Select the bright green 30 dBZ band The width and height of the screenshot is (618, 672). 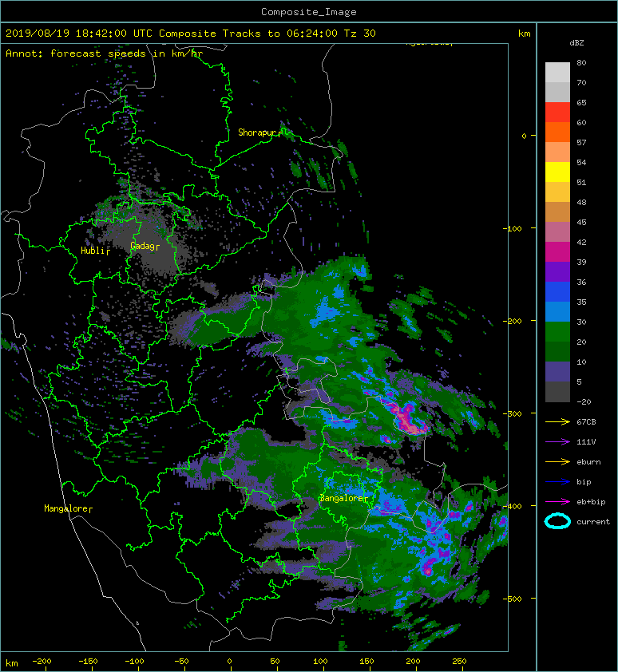point(557,331)
